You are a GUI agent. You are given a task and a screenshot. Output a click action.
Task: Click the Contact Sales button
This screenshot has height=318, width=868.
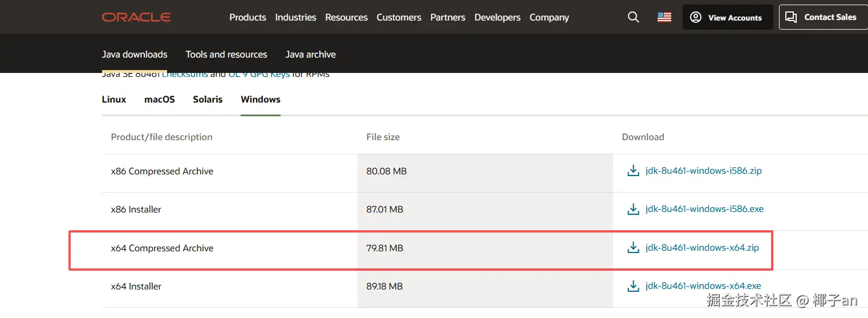tap(824, 17)
